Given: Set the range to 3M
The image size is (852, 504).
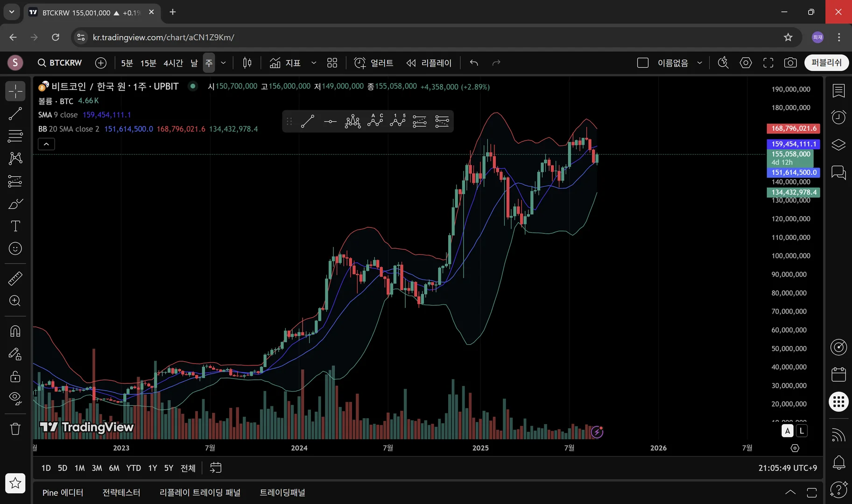Looking at the screenshot, I should (x=97, y=468).
